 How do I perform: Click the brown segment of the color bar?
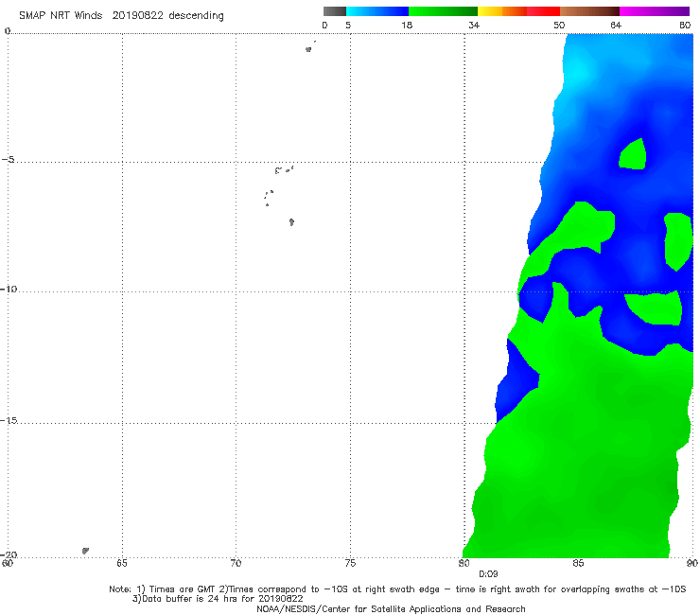(589, 11)
